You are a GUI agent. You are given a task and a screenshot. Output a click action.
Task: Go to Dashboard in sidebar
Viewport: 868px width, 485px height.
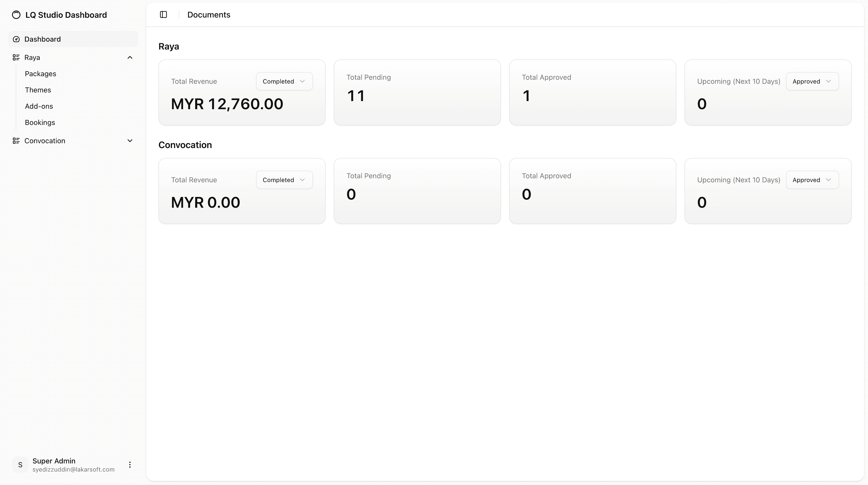point(73,39)
